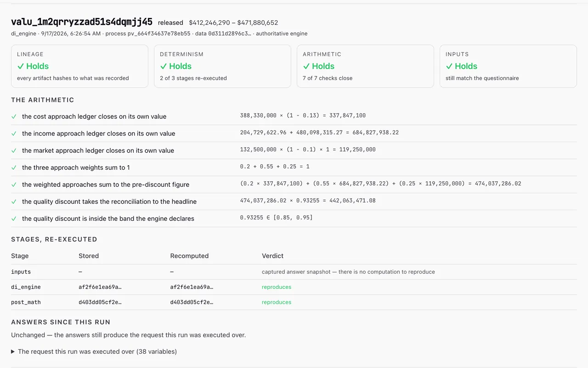Click the 'post_math' stage row name
The image size is (588, 368).
[x=26, y=302]
